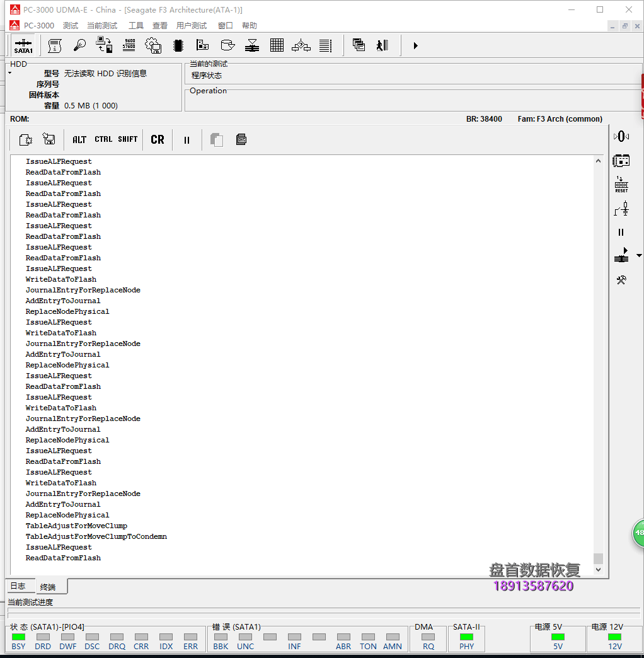Click the light bulb toolbar icon
The height and width of the screenshot is (658, 644).
(x=79, y=45)
